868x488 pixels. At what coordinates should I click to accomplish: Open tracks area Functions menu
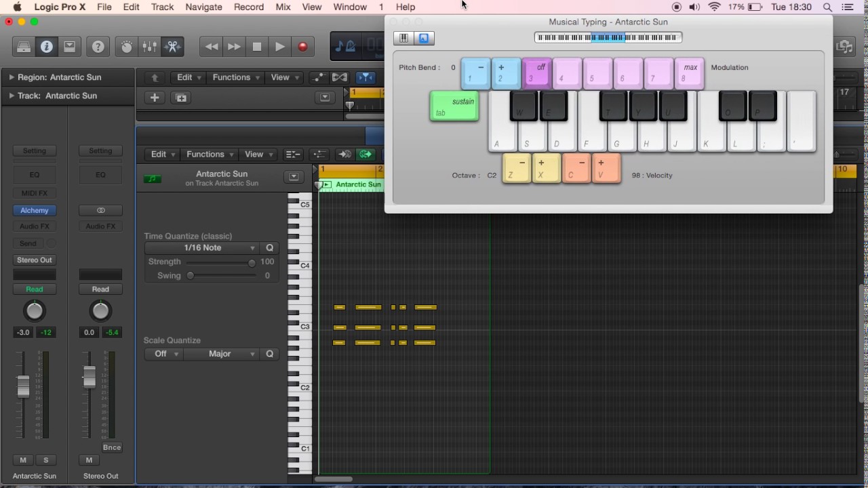tap(235, 77)
